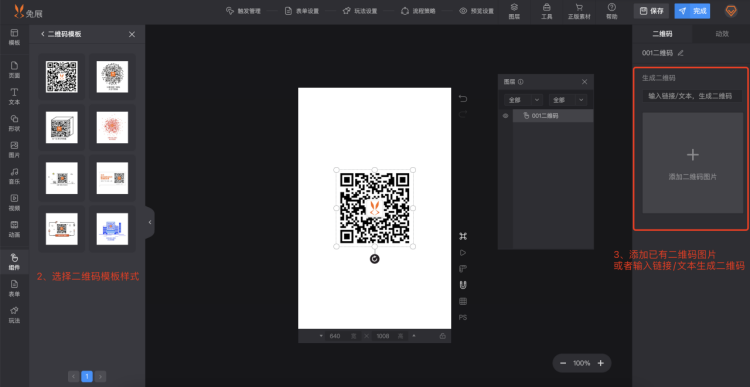This screenshot has width=750, height=387.
Task: Select the 001二维码 layer row
Action: 553,116
